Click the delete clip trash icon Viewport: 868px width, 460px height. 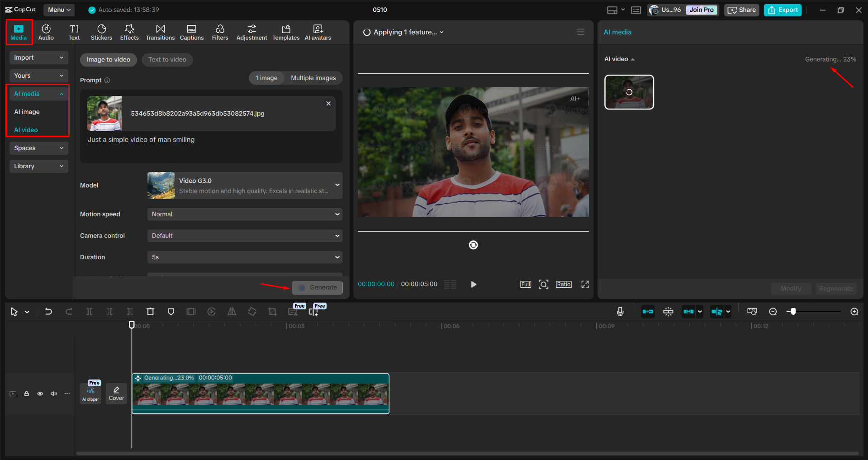pyautogui.click(x=150, y=311)
